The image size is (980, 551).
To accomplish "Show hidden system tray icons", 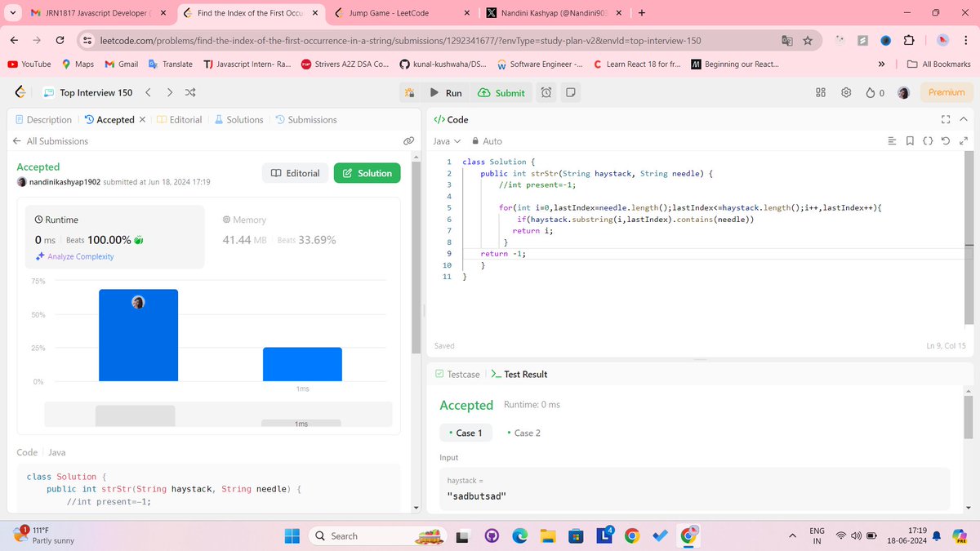I will [791, 536].
